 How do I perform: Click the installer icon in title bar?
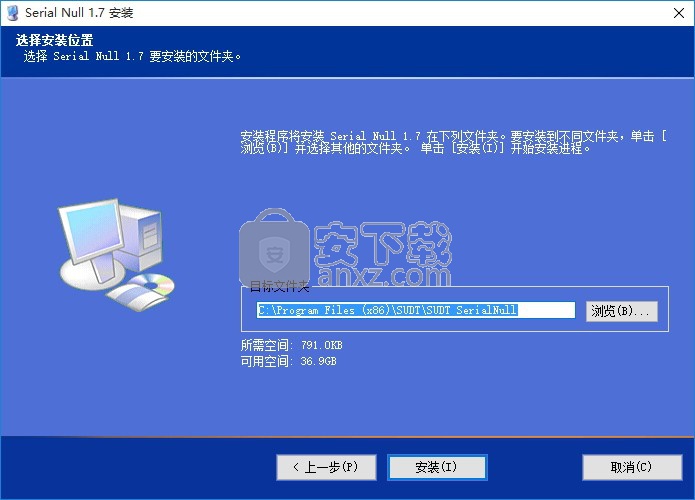point(12,13)
